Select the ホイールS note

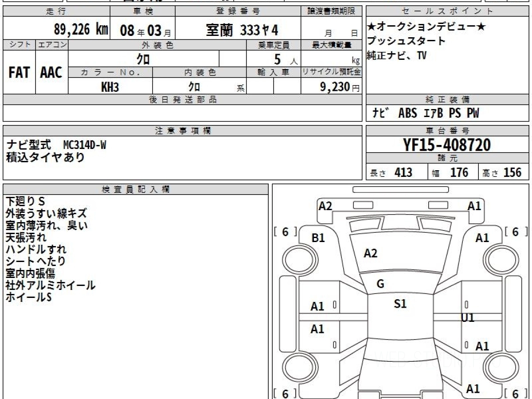point(29,297)
